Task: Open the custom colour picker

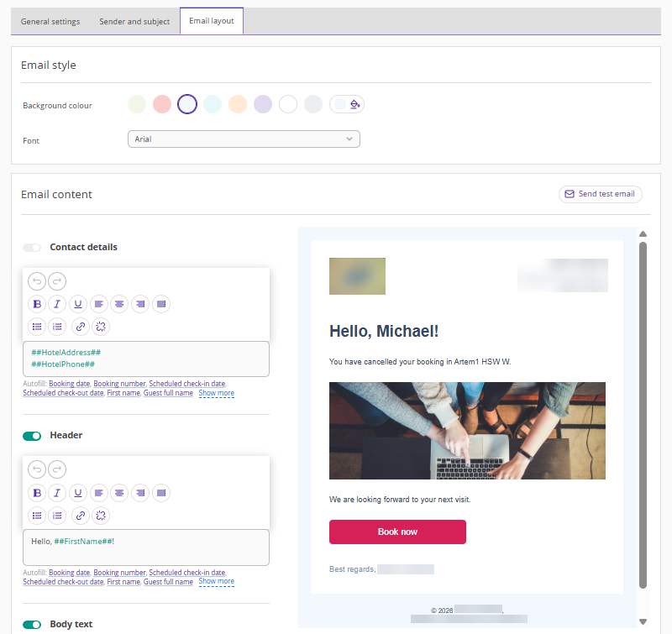Action: [x=347, y=104]
